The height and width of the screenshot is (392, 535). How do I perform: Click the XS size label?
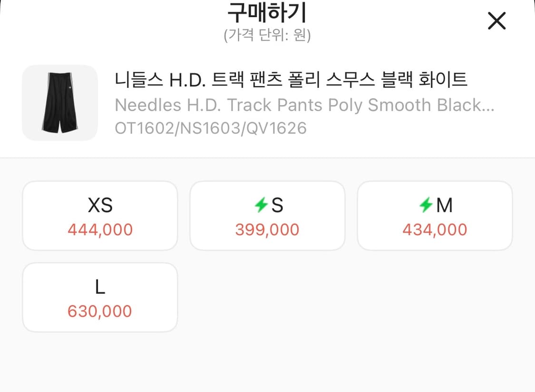99,205
